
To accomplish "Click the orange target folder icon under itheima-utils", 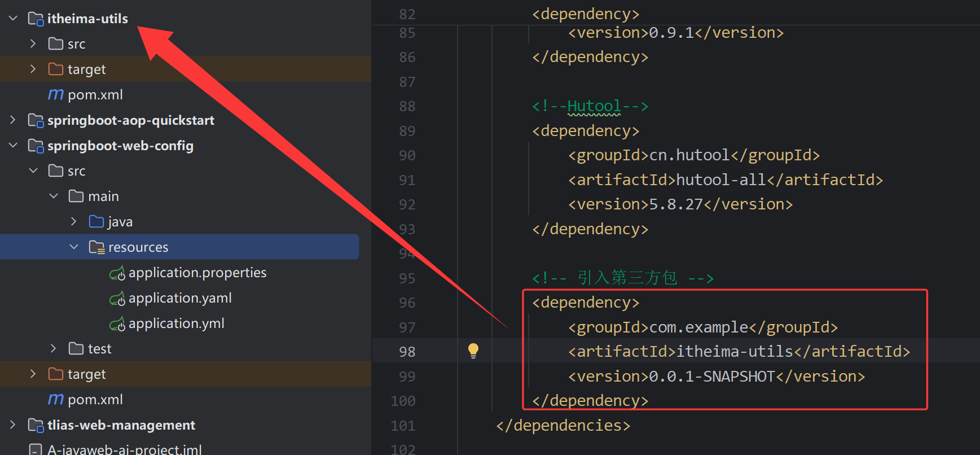I will click(56, 69).
